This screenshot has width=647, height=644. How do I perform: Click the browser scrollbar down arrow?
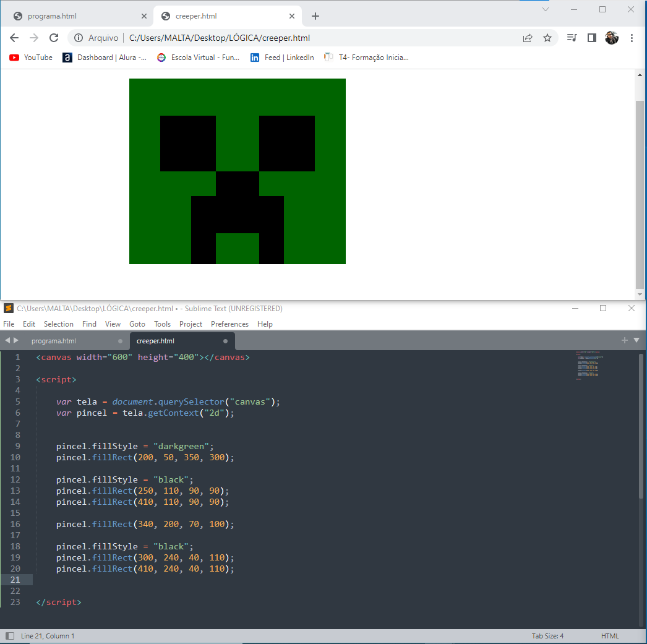click(640, 294)
